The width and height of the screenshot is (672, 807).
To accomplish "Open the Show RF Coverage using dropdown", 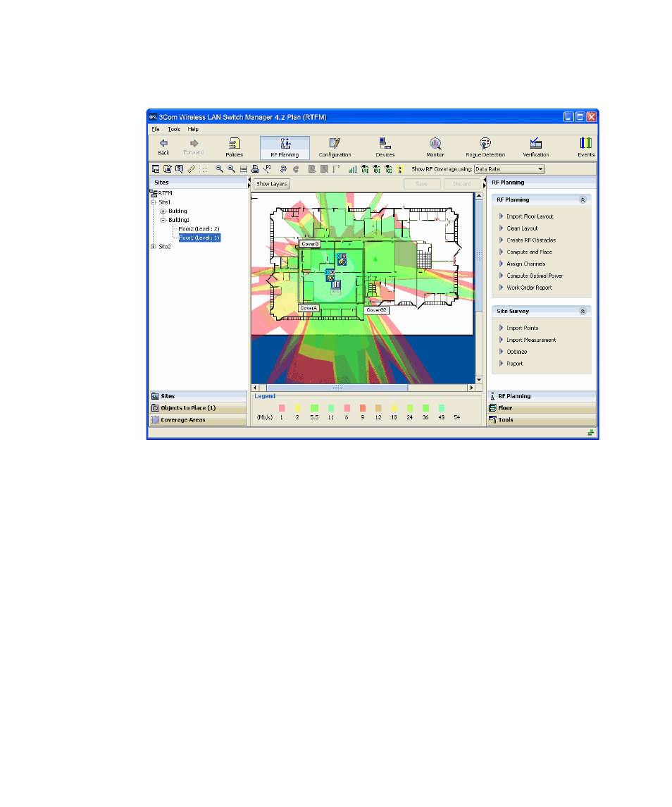I will 509,169.
